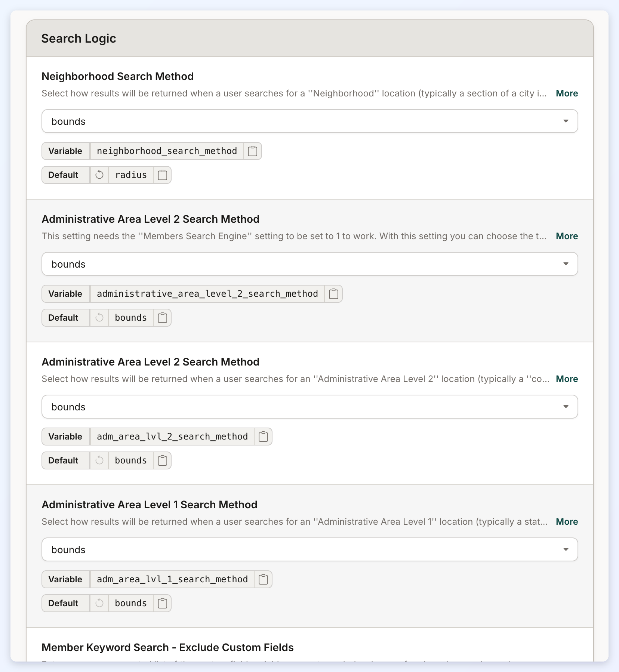Show More about Members Search Engine setting
This screenshot has width=619, height=672.
tap(567, 236)
